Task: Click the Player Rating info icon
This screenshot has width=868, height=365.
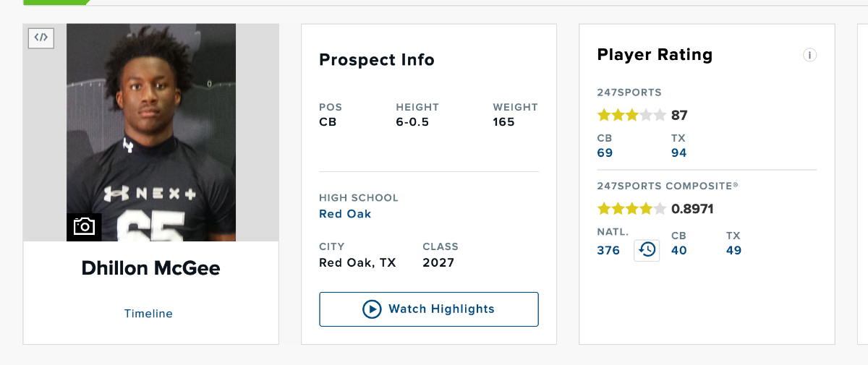Action: click(809, 55)
